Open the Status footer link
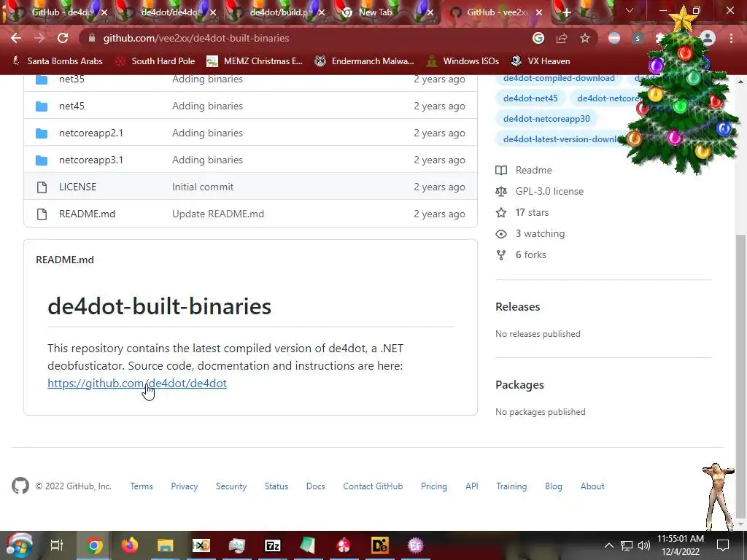Viewport: 747px width, 560px height. pyautogui.click(x=276, y=486)
